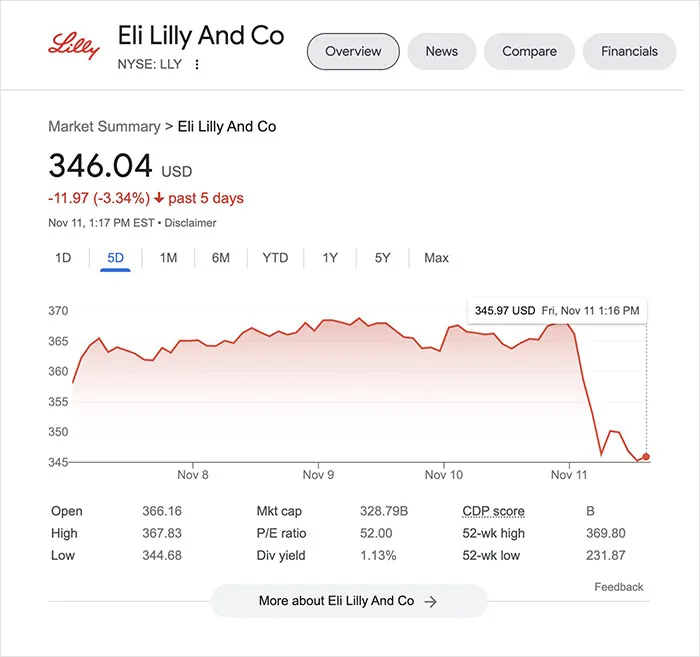Select the 1Y time range

tap(330, 258)
